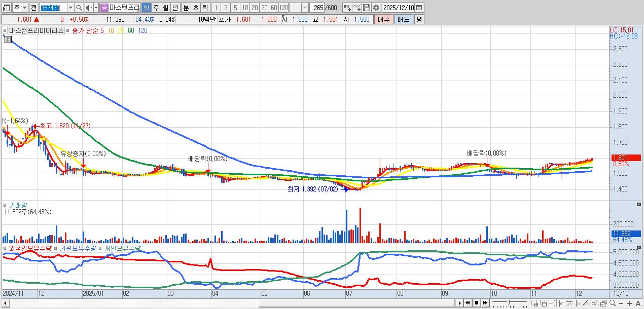Close the volume pane with X

point(639,204)
